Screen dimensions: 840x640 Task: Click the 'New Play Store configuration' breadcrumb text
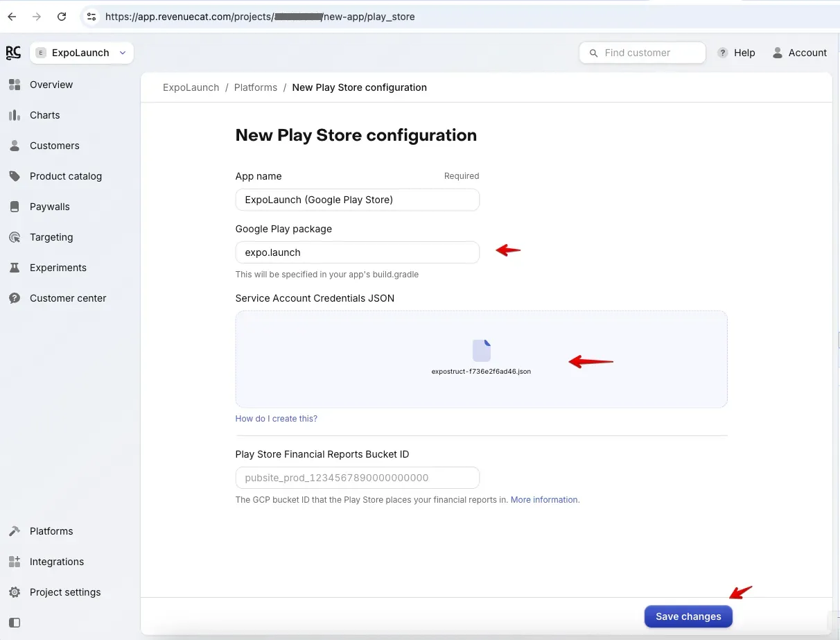point(360,87)
